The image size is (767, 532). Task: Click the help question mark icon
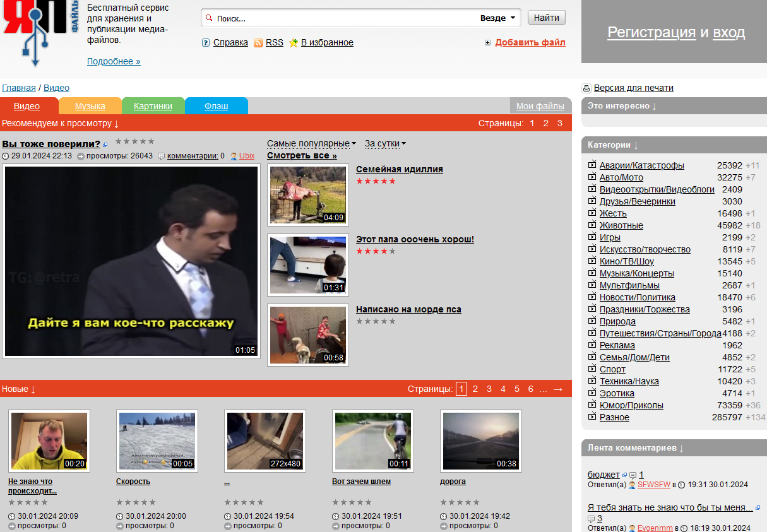pos(206,43)
